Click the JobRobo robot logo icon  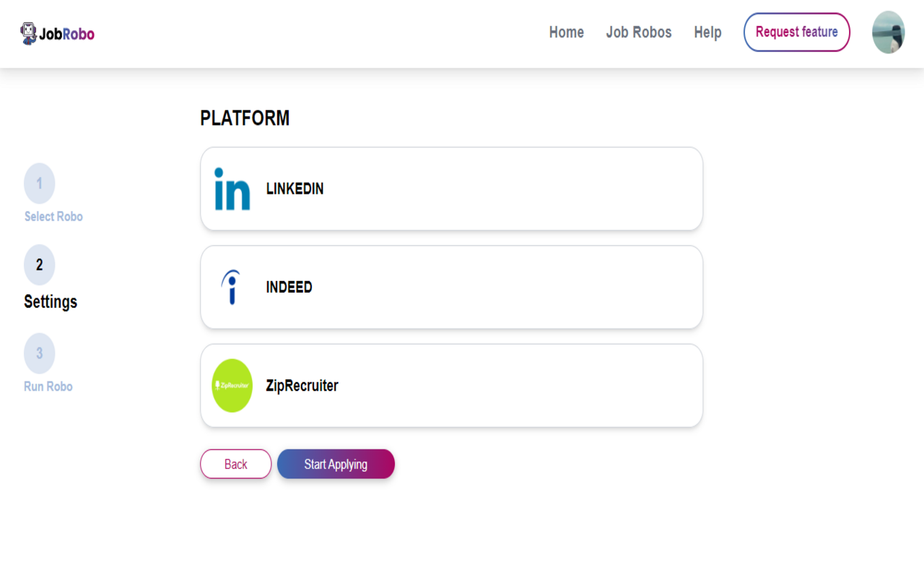(x=29, y=33)
